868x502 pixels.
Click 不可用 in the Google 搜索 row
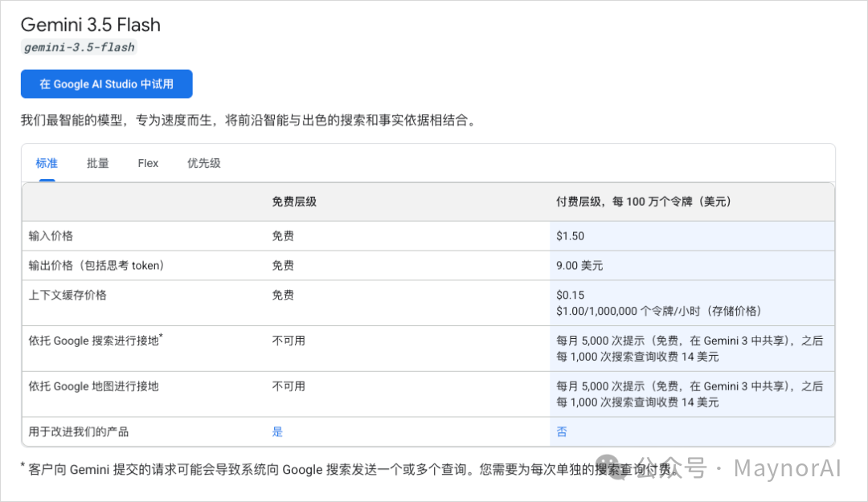pos(289,341)
